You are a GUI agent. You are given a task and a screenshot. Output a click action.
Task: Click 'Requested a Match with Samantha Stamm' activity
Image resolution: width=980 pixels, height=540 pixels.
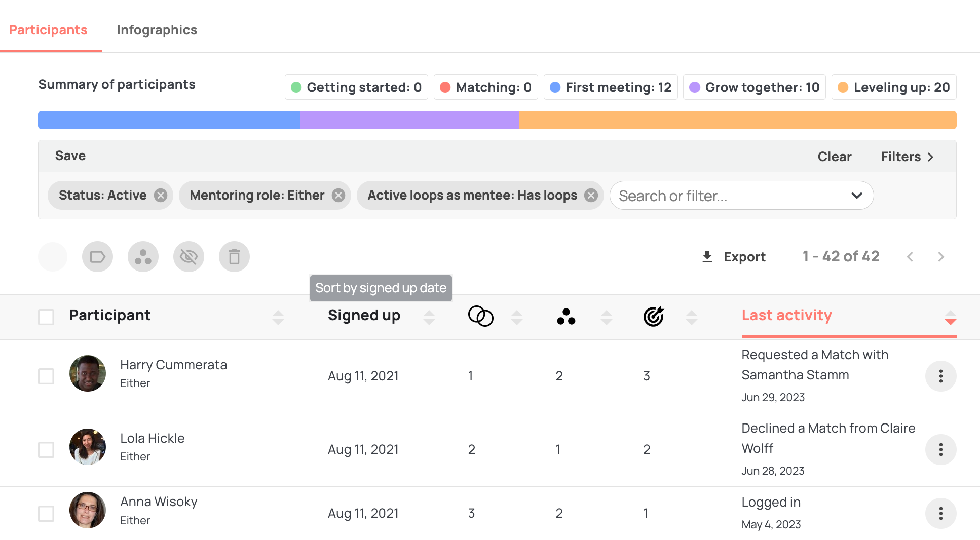[815, 365]
